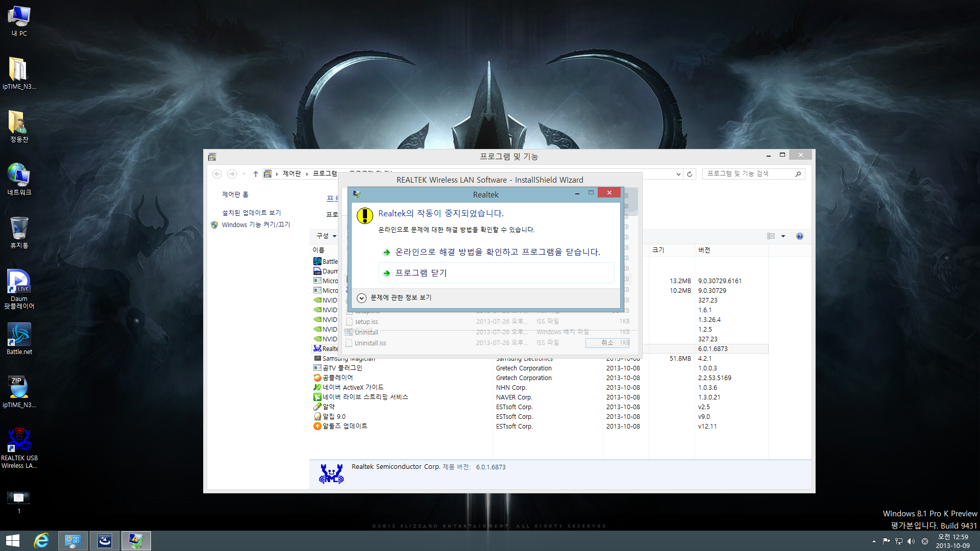Select the 네이버 ActiveX 가이드 row
This screenshot has width=980, height=551.
pos(541,388)
